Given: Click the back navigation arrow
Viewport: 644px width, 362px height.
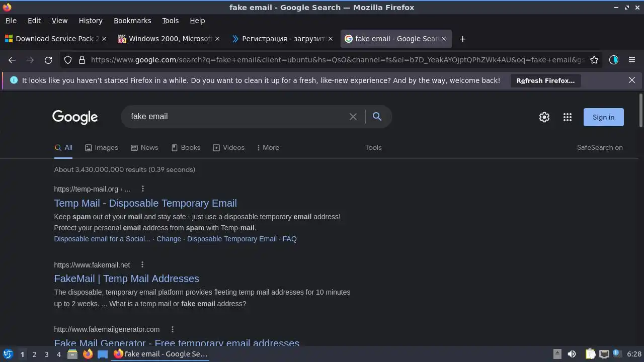Looking at the screenshot, I should (x=12, y=60).
